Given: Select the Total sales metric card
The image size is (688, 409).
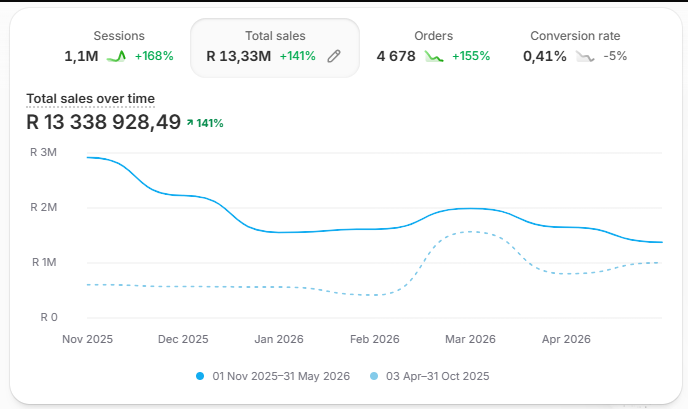Looking at the screenshot, I should pyautogui.click(x=275, y=48).
